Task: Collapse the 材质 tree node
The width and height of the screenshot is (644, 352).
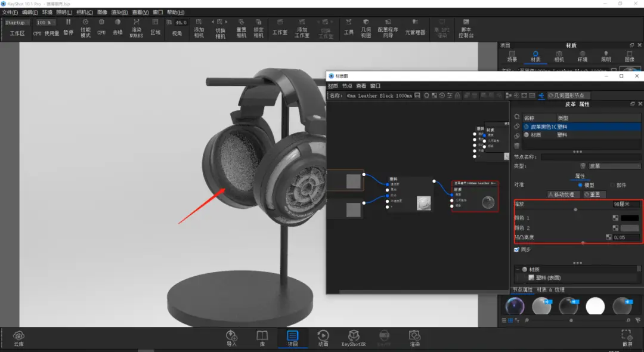Action: point(518,270)
